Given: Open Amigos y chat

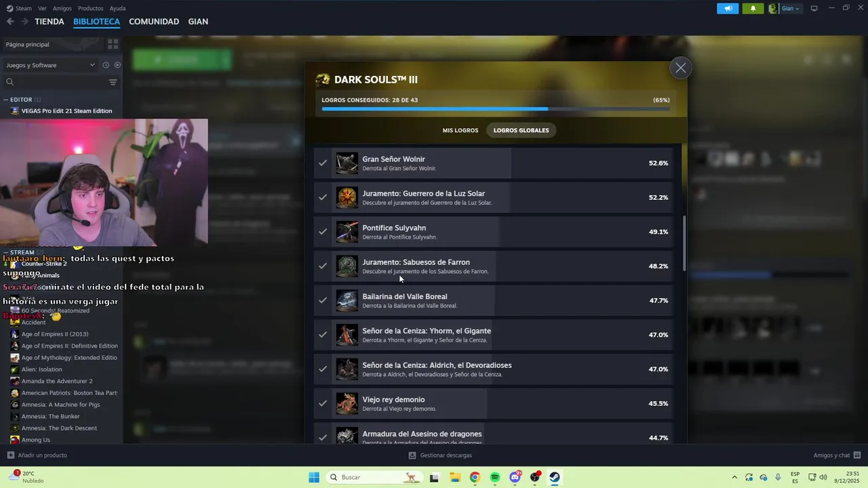Looking at the screenshot, I should click(x=837, y=455).
